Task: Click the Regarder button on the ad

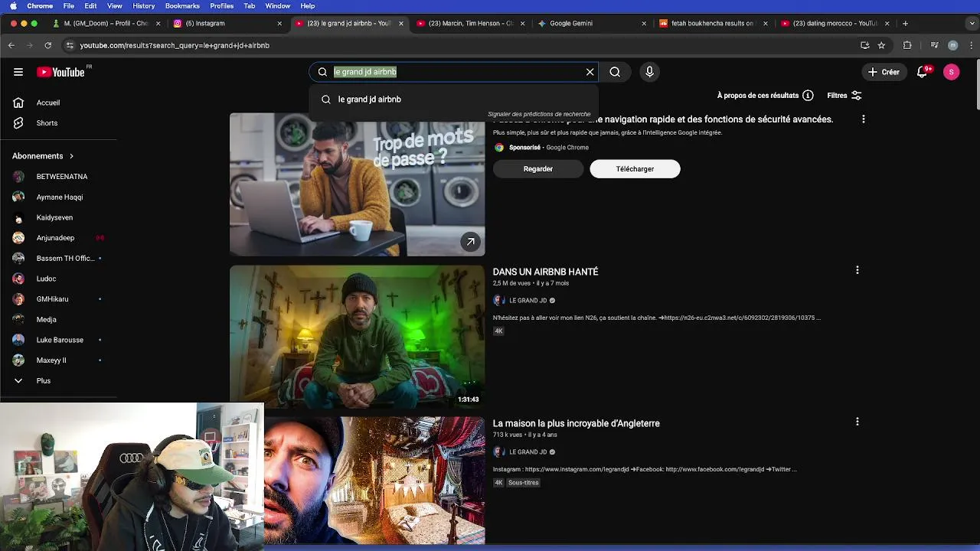Action: coord(538,169)
